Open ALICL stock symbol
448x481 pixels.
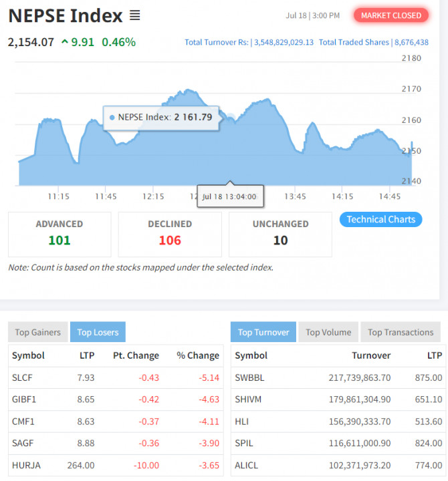(246, 465)
